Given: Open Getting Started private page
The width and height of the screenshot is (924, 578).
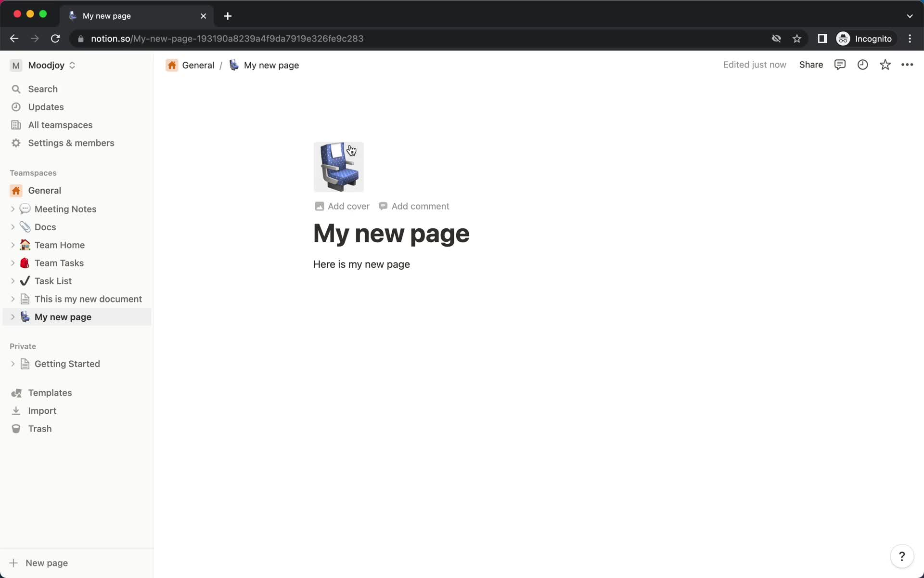Looking at the screenshot, I should click(x=67, y=364).
